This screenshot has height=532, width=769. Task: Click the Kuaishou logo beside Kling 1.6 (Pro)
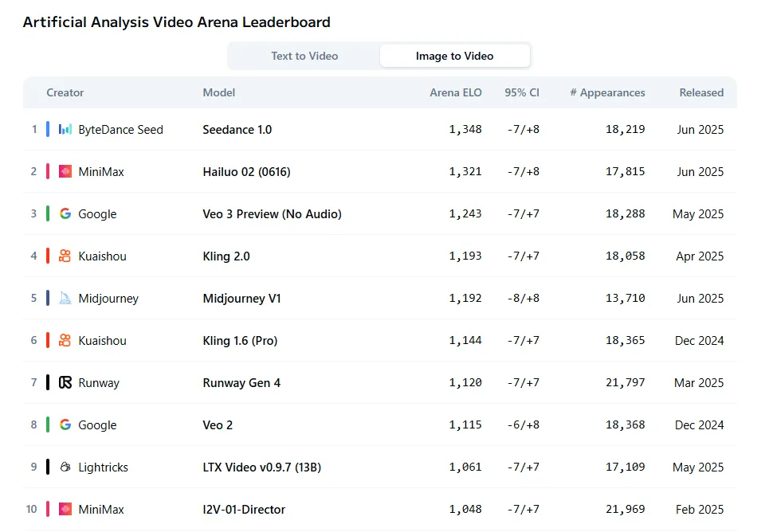[x=65, y=340]
